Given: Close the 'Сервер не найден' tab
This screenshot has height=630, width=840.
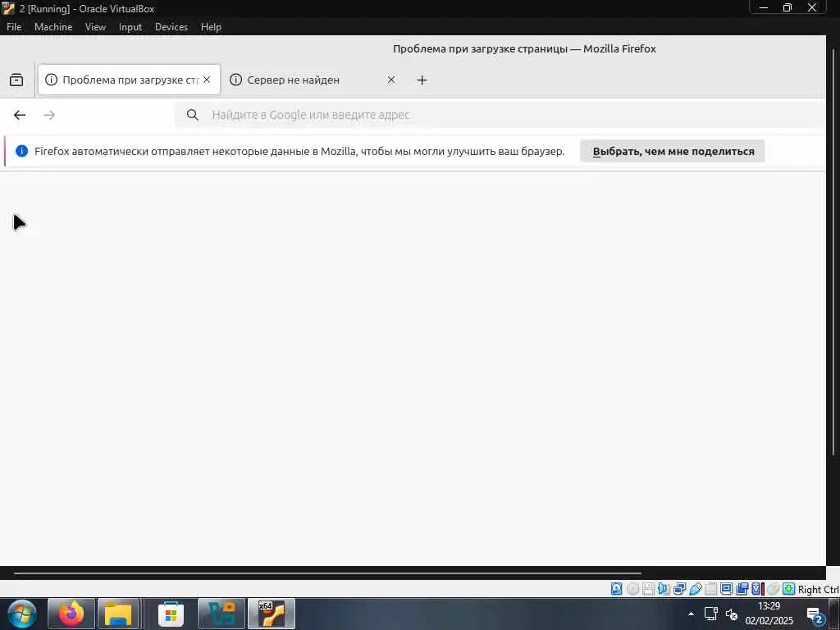Looking at the screenshot, I should 391,80.
